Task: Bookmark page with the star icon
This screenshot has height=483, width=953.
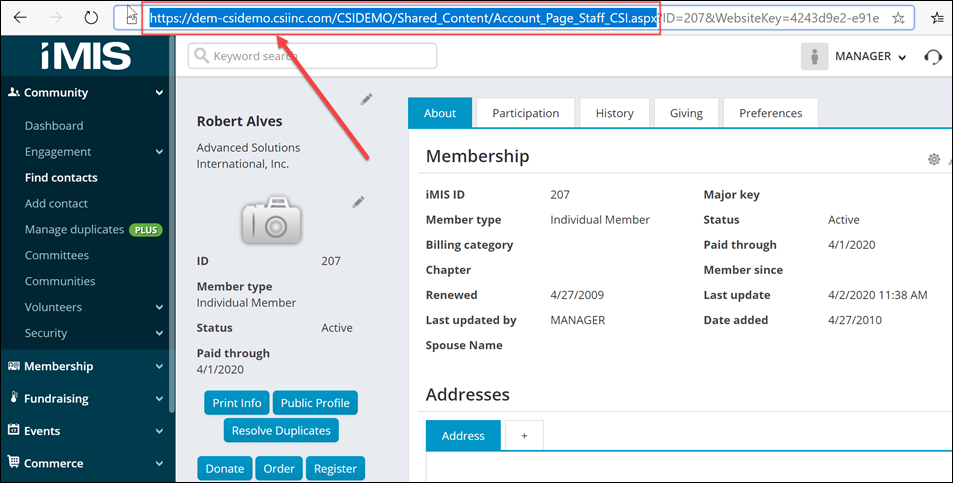Action: pyautogui.click(x=898, y=18)
